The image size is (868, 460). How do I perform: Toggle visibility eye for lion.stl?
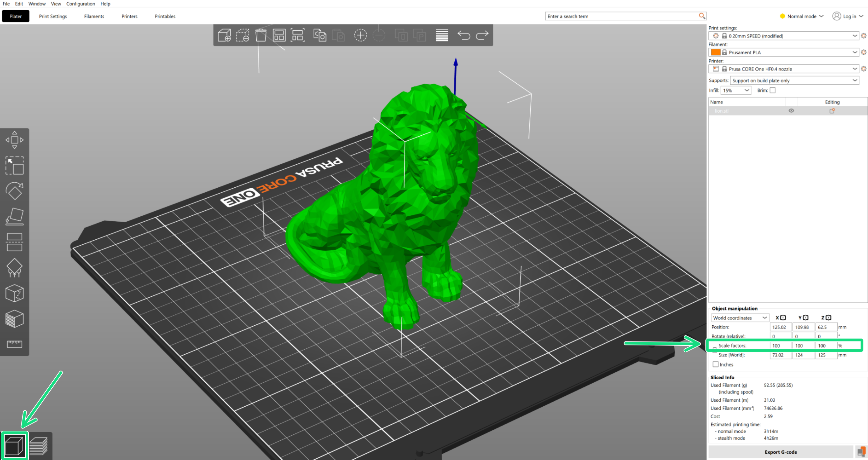(791, 111)
